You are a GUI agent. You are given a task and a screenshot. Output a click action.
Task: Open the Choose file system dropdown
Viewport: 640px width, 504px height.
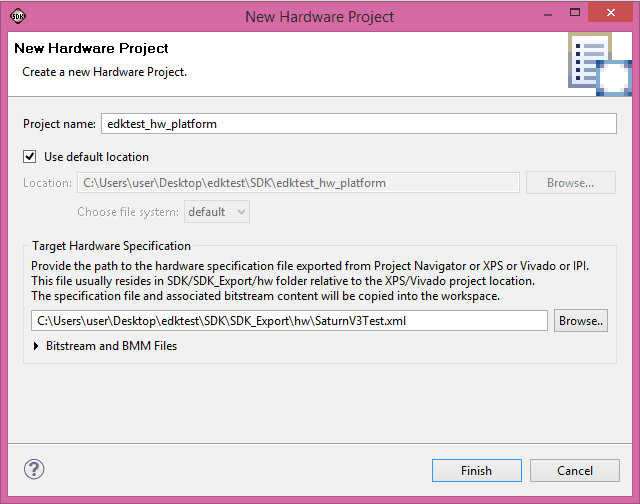(216, 212)
